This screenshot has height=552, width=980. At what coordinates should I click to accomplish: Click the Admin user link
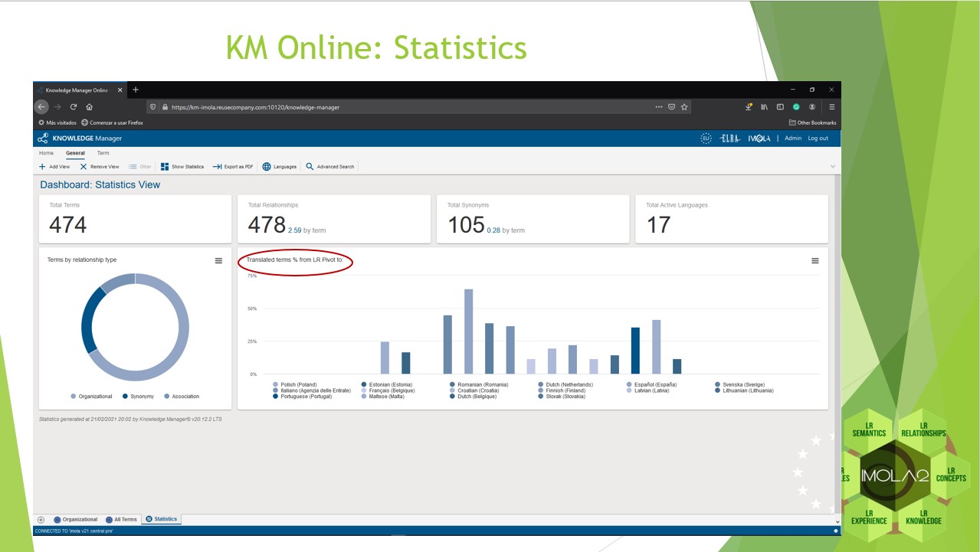click(x=793, y=139)
